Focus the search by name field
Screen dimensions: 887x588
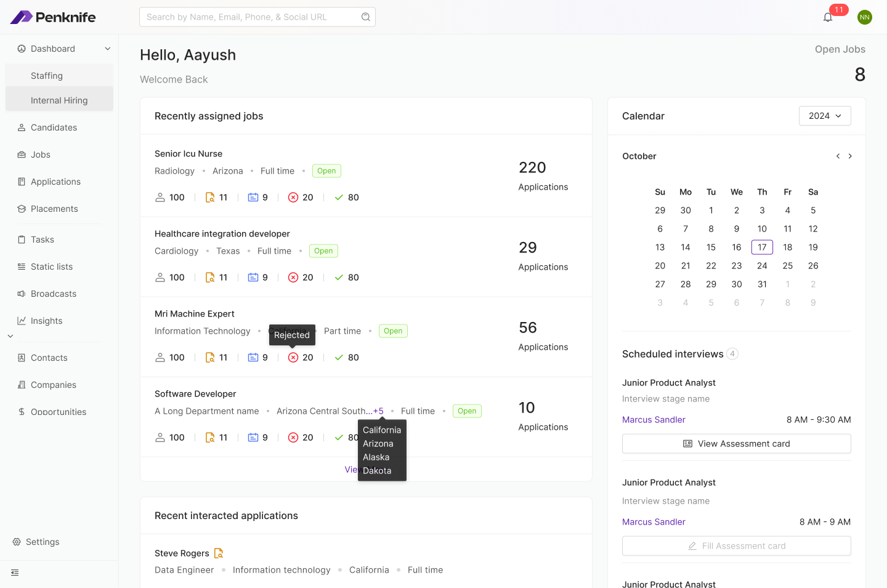tap(257, 17)
